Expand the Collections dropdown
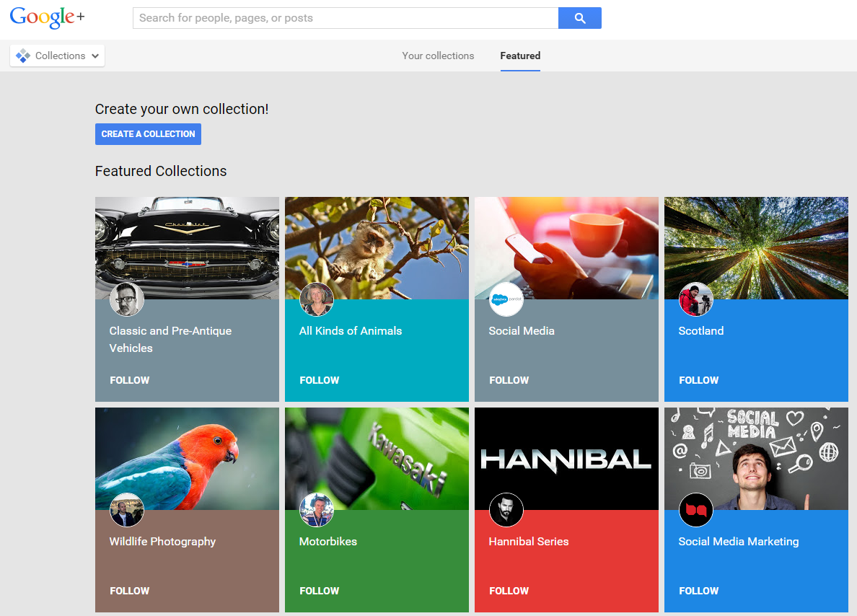The width and height of the screenshot is (857, 616). [x=95, y=56]
